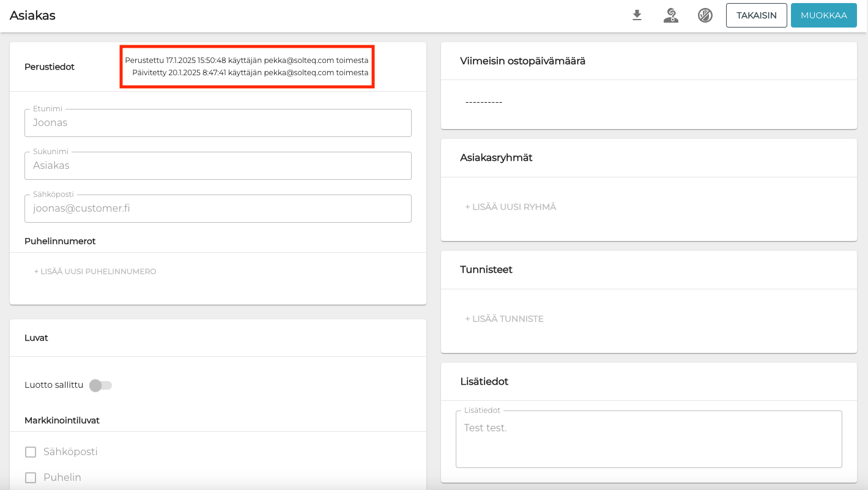
Task: Click the Sähköposti email input field
Action: point(218,209)
